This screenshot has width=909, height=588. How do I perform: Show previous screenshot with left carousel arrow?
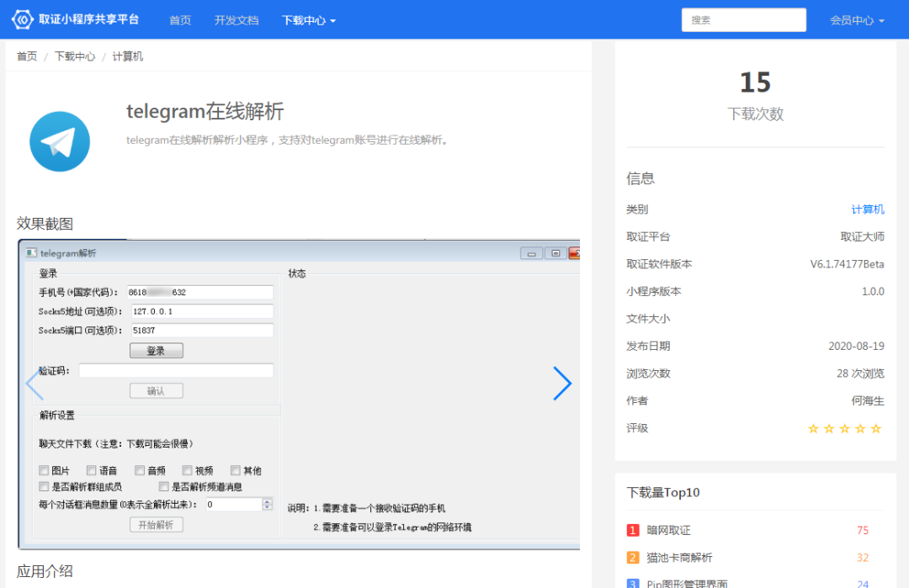point(35,383)
